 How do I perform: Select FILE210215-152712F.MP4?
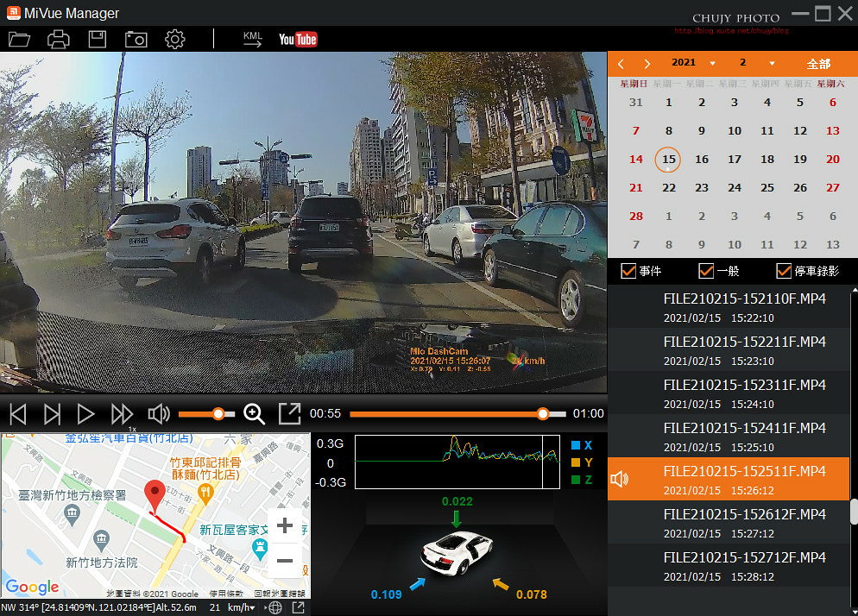(729, 566)
